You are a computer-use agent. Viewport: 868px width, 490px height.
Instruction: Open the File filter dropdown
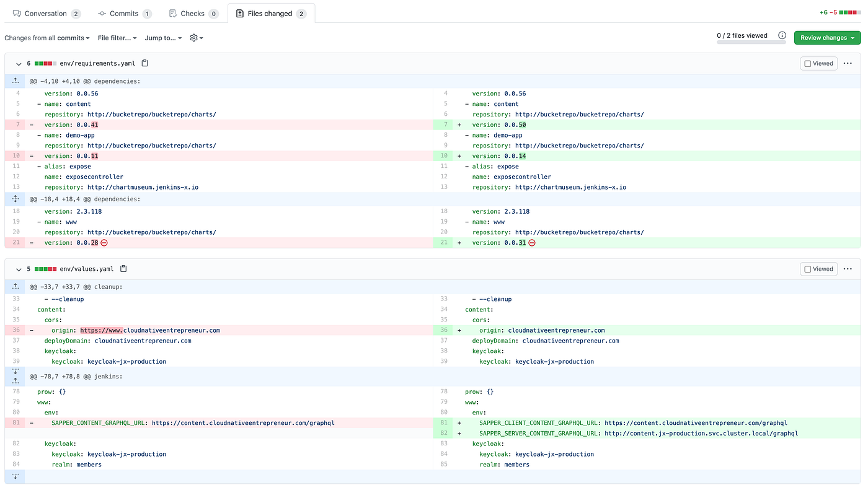[117, 38]
